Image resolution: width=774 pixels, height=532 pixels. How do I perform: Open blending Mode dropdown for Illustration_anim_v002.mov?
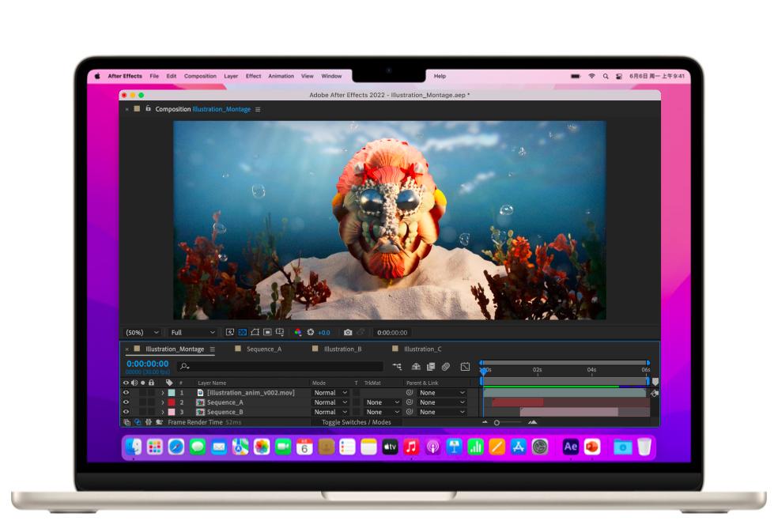pyautogui.click(x=330, y=393)
